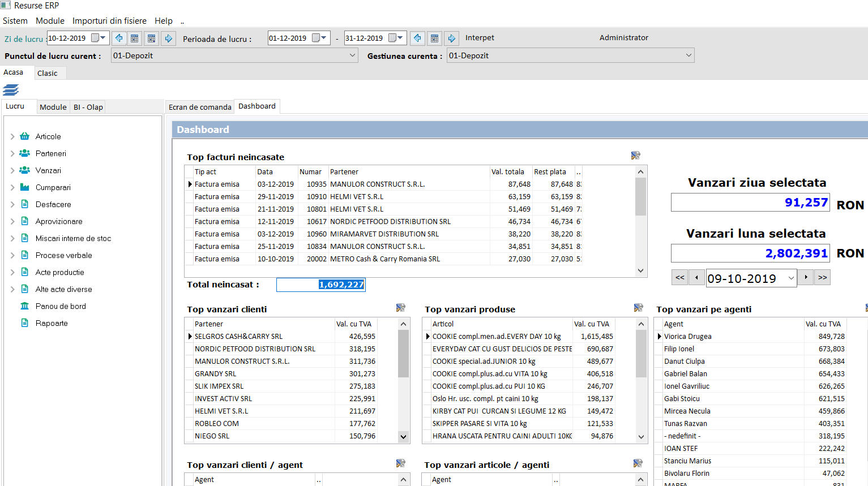
Task: Open settings icon for Top vanzari produse
Action: [638, 308]
